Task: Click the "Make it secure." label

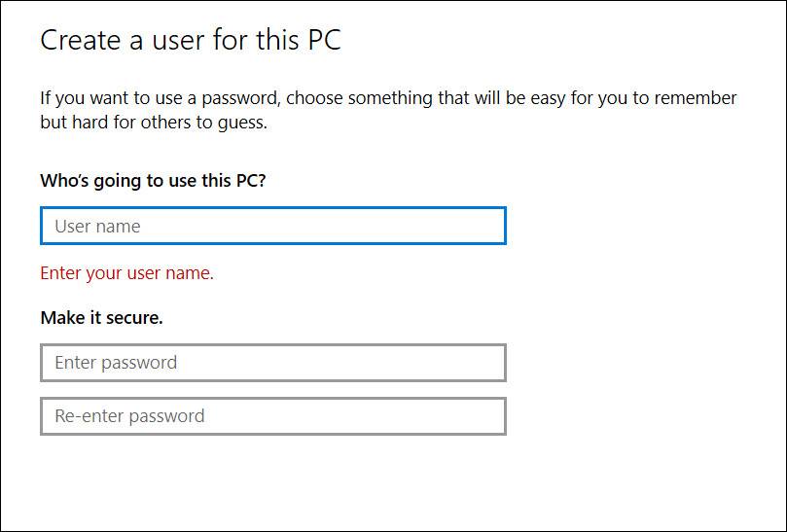Action: pos(101,317)
